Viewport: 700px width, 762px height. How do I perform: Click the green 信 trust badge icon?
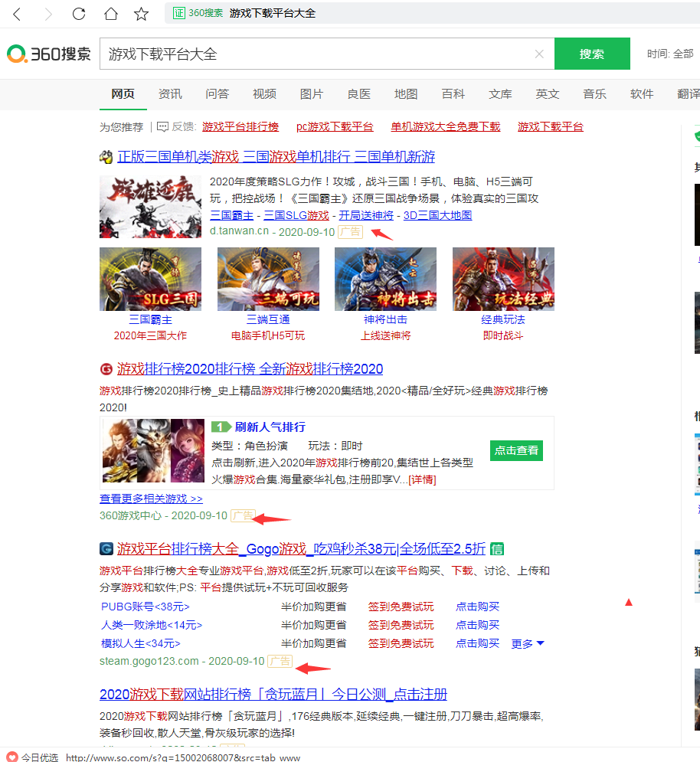[497, 549]
